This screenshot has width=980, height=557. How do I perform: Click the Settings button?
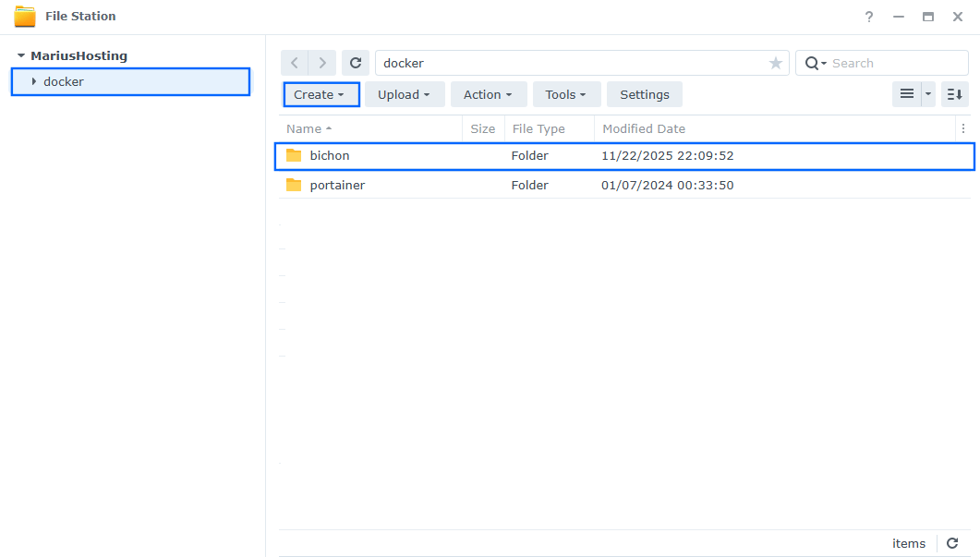[644, 94]
